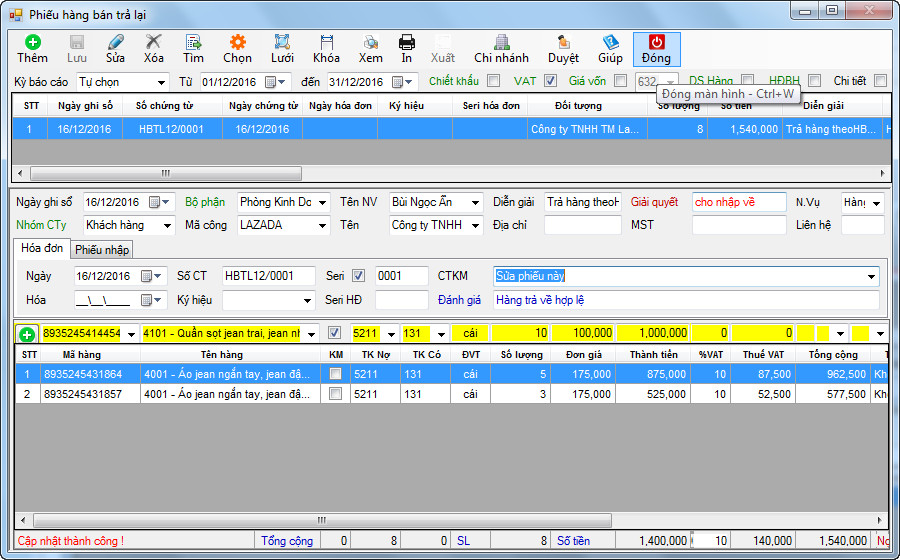Click the Thêm (add) toolbar icon
The height and width of the screenshot is (560, 900).
pos(33,42)
